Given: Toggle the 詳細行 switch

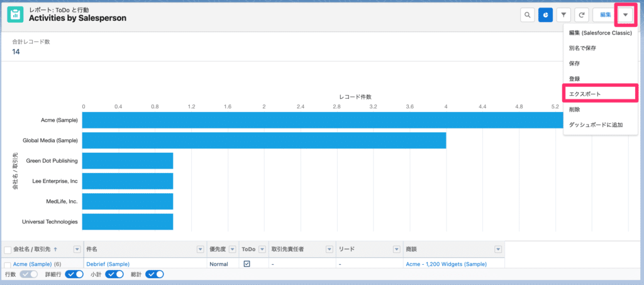Looking at the screenshot, I should tap(74, 274).
